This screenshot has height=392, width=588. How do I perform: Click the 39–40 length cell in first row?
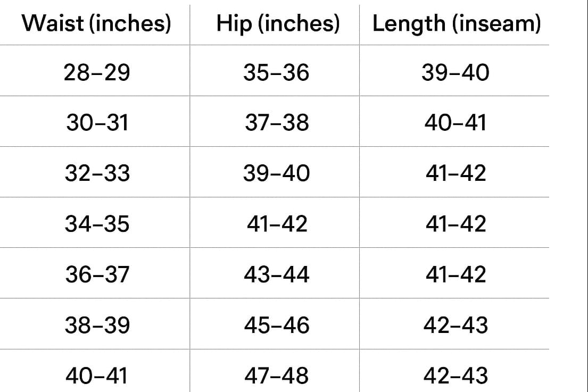(455, 73)
